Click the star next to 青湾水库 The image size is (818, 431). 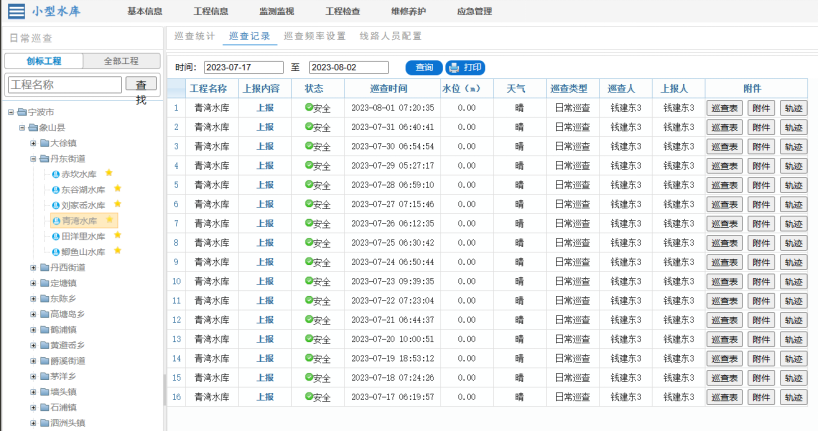pyautogui.click(x=110, y=220)
